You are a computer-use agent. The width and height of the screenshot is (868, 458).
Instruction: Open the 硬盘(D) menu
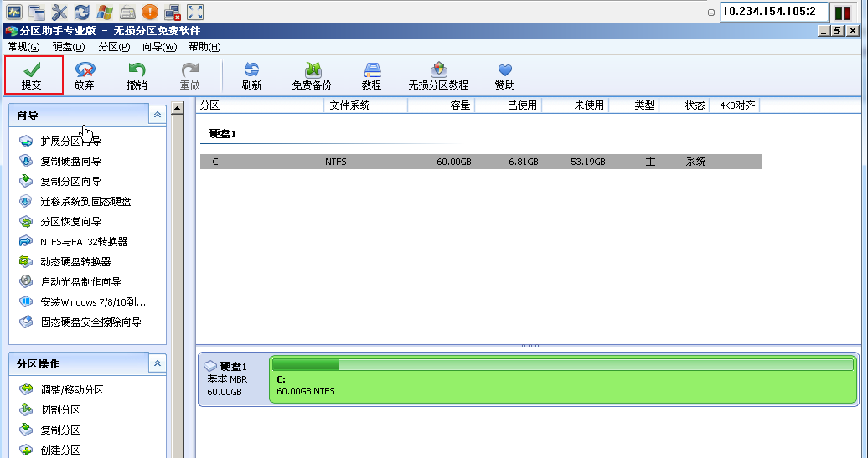pyautogui.click(x=69, y=47)
